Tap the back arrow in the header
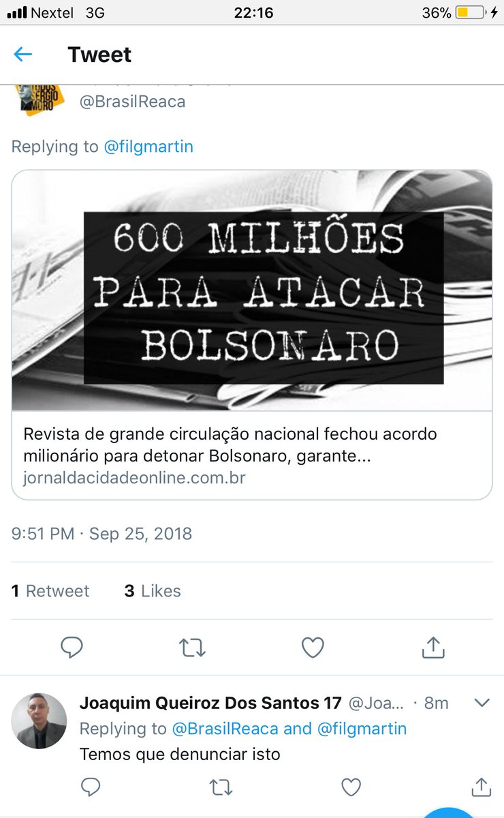This screenshot has width=504, height=818. tap(23, 55)
